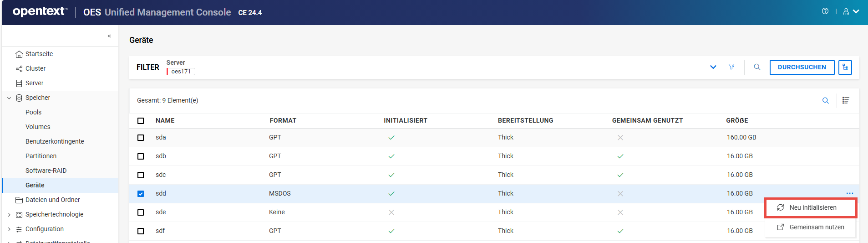Collapse the left navigation sidebar

click(109, 36)
